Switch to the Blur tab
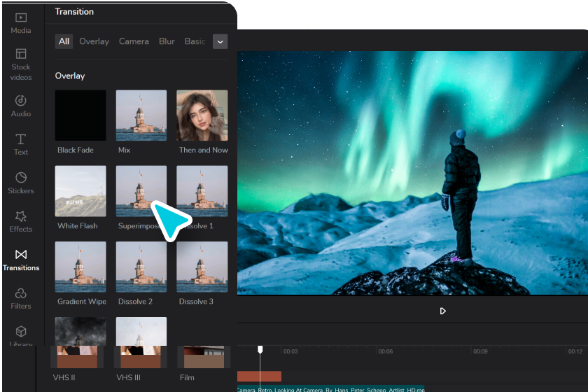588x392 pixels. pyautogui.click(x=167, y=41)
